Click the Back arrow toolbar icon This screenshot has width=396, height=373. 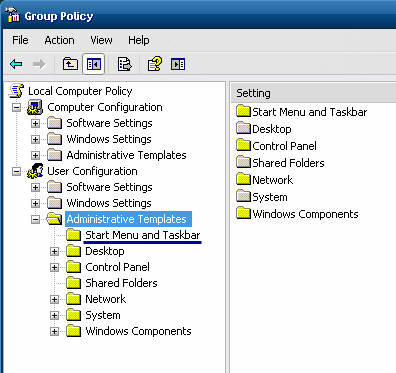coord(16,64)
